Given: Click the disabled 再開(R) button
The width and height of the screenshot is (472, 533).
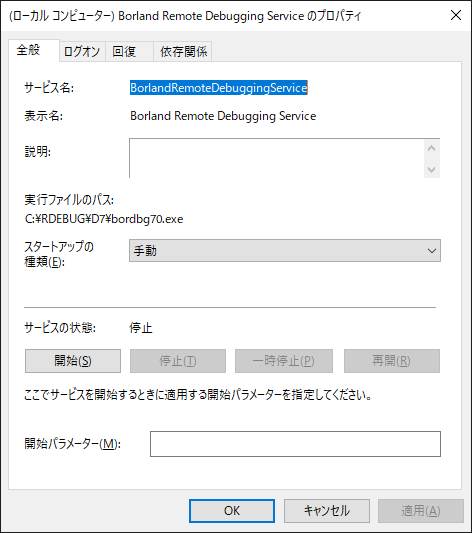Looking at the screenshot, I should pos(392,361).
